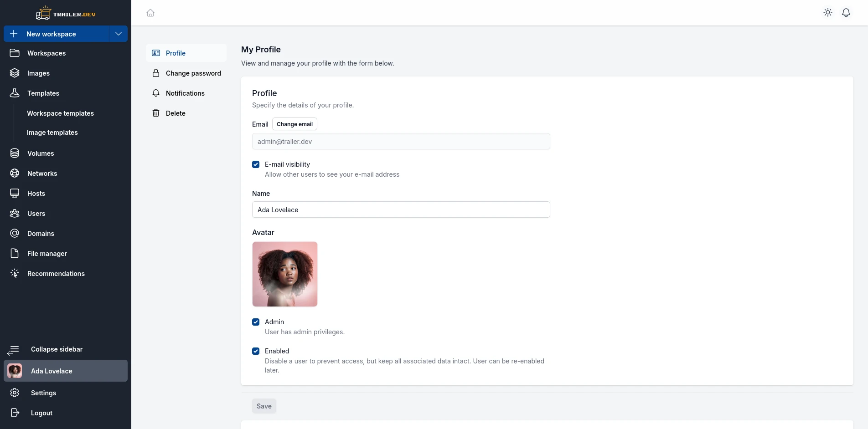
Task: Click the avatar photo thumbnail
Action: [285, 274]
